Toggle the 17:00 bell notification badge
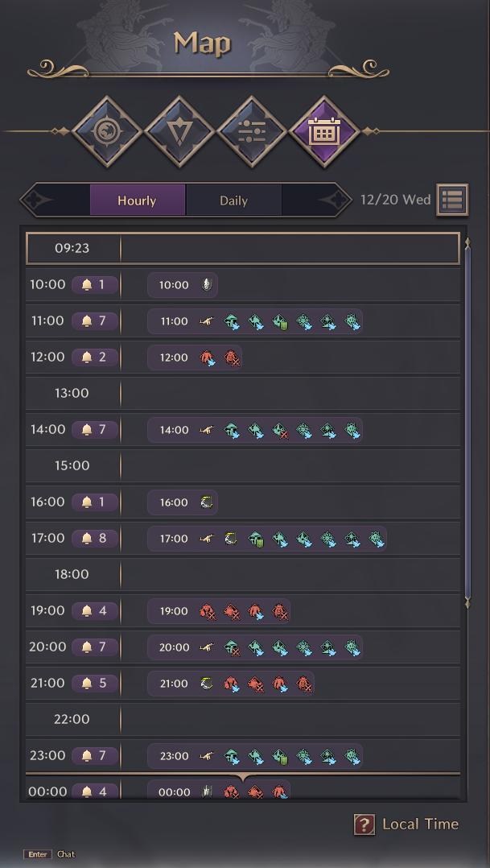490x868 pixels. coord(95,538)
